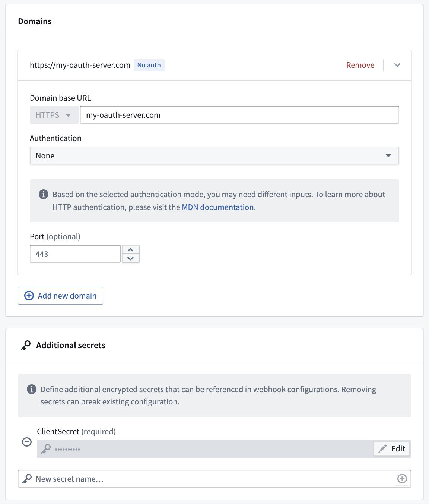
Task: Click the Domain base URL input field
Action: pos(239,115)
